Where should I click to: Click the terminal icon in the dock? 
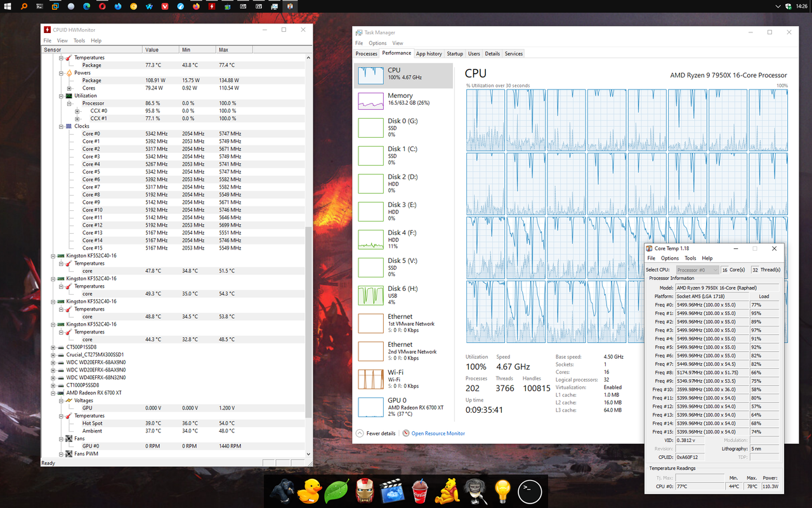[x=529, y=491]
